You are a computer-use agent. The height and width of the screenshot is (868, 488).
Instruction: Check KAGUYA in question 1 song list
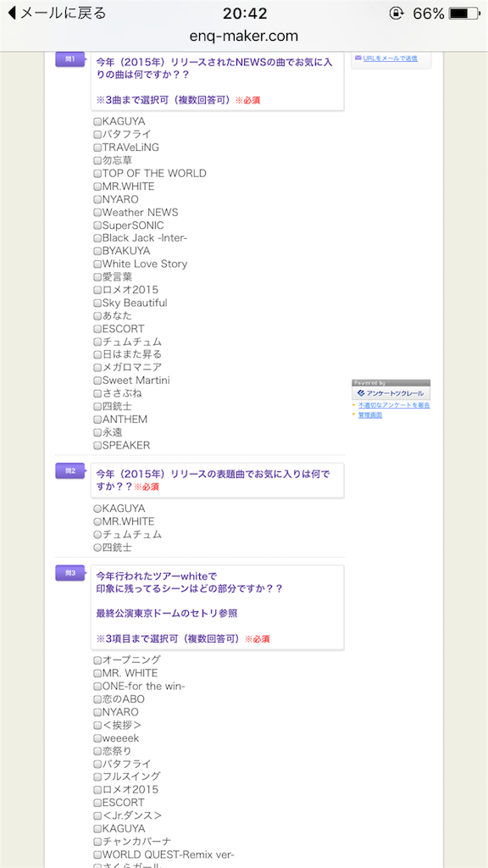point(97,122)
